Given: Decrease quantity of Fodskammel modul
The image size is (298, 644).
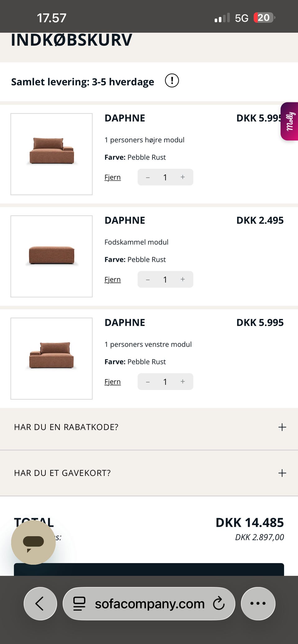Looking at the screenshot, I should (148, 280).
